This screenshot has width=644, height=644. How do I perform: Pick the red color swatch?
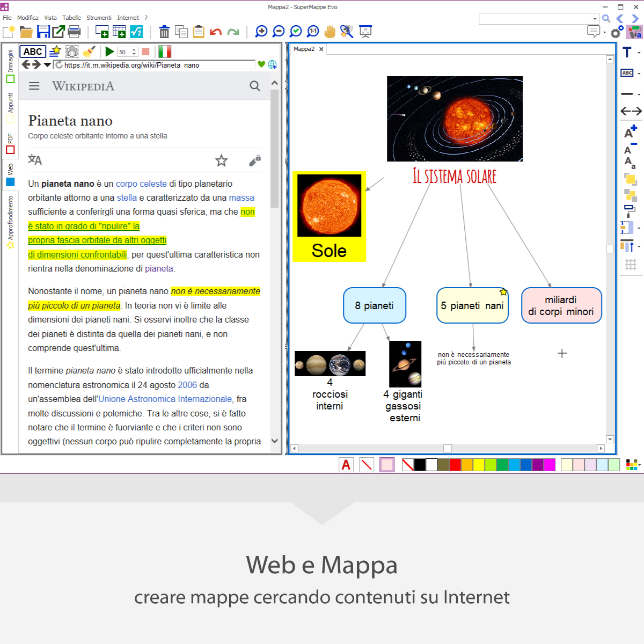click(455, 465)
